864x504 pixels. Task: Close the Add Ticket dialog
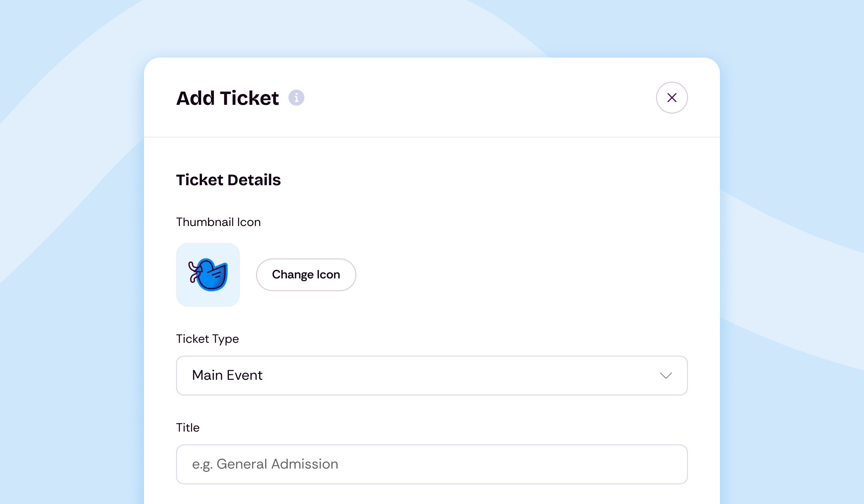click(x=672, y=98)
